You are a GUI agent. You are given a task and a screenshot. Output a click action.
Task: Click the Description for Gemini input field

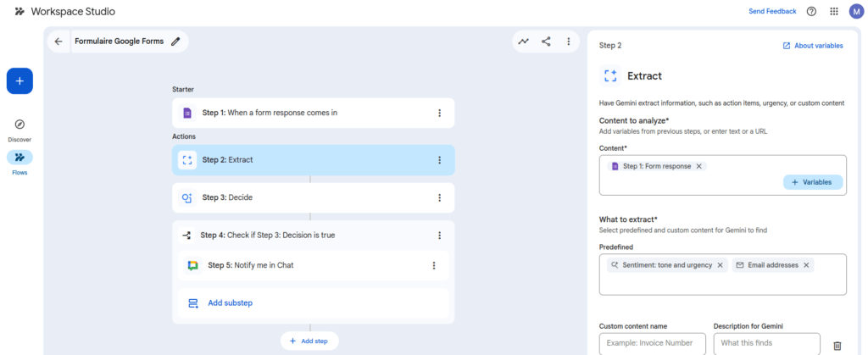(766, 343)
